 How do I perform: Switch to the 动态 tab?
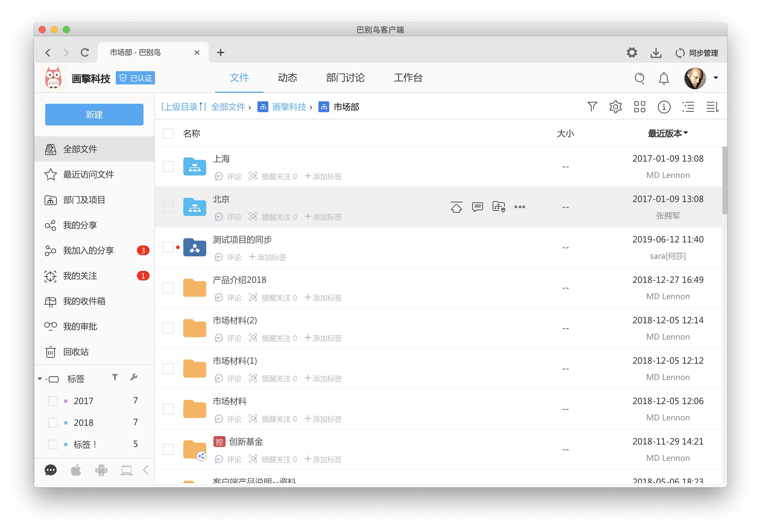click(x=287, y=78)
